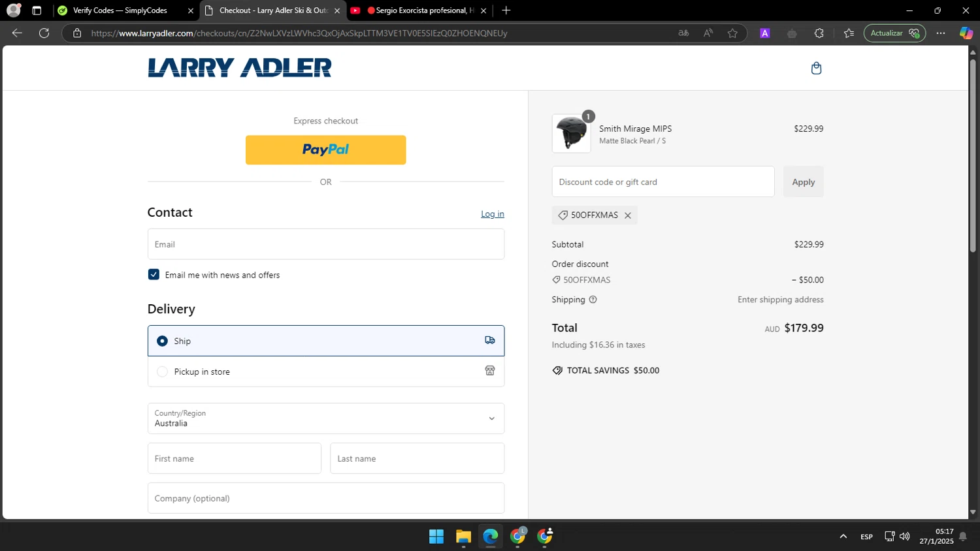Click the Smith Mirage MIPS product name
Screen dimensions: 980x551
[x=636, y=129]
